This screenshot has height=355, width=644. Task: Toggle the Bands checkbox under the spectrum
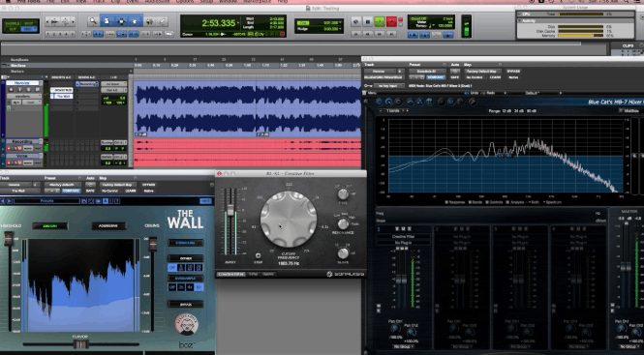pyautogui.click(x=469, y=202)
